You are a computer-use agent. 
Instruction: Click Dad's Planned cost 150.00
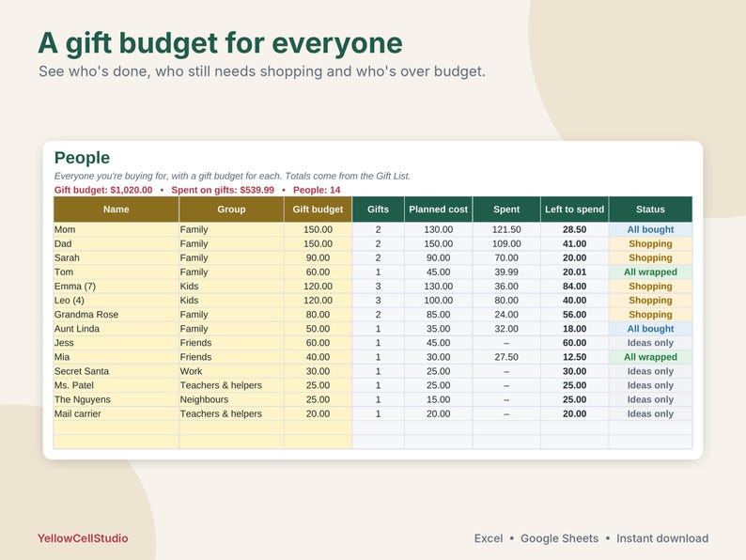438,243
